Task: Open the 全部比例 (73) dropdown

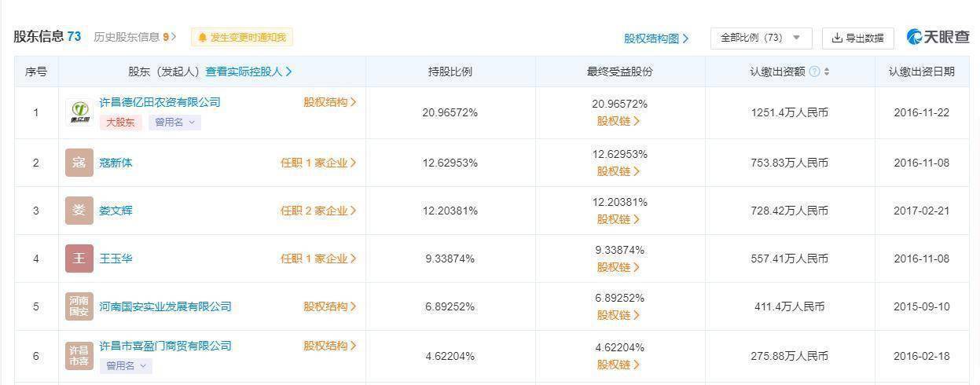Action: tap(762, 38)
